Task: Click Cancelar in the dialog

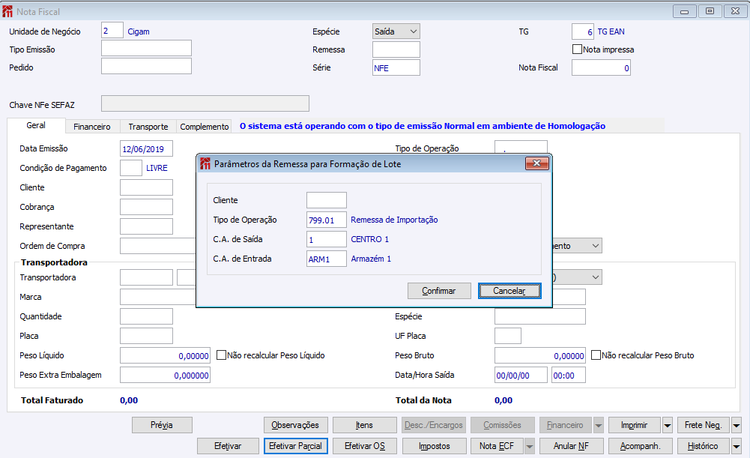Action: pyautogui.click(x=509, y=291)
